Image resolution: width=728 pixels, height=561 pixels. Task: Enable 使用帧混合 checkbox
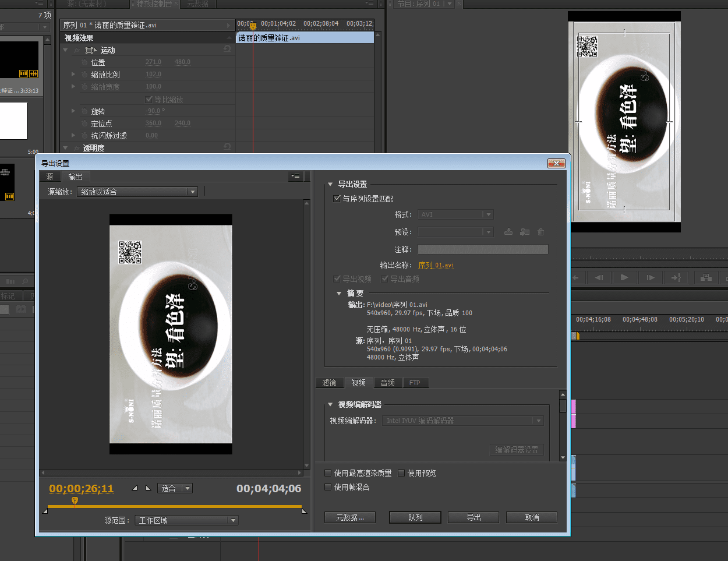tap(328, 487)
